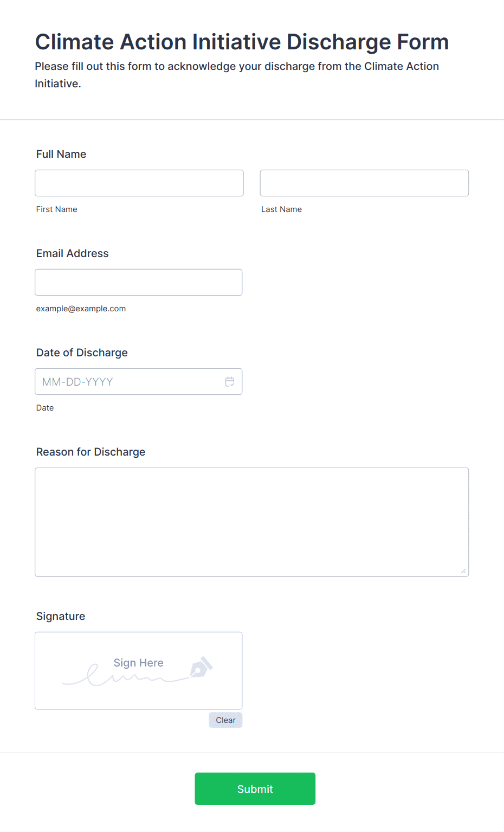Open the calendar picker icon
The width and height of the screenshot is (504, 832).
coord(230,382)
